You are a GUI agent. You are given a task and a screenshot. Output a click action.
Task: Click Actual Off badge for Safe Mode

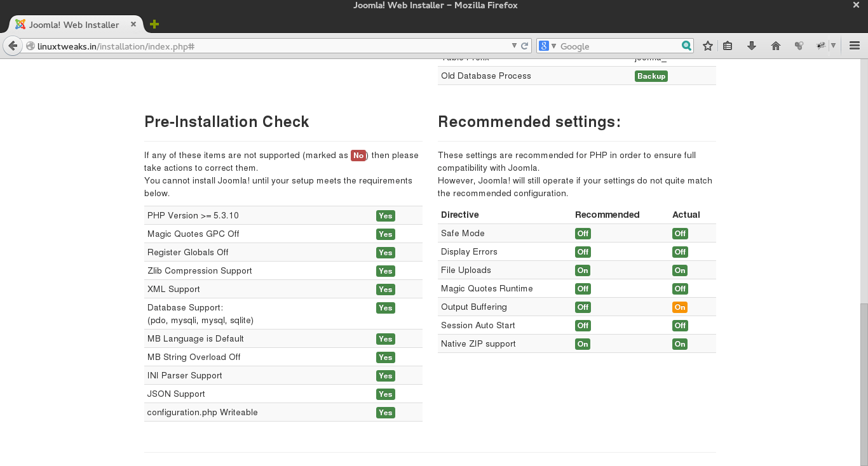(680, 234)
